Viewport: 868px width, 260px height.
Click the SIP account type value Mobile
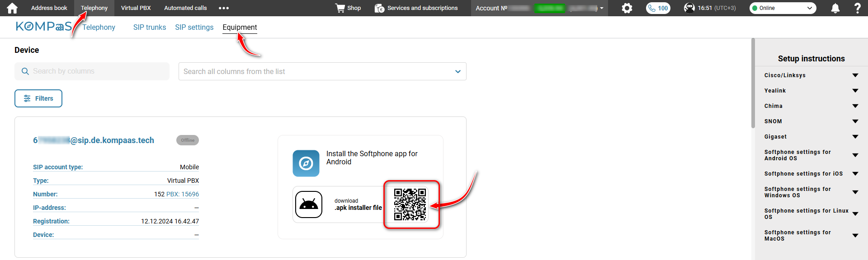click(189, 167)
